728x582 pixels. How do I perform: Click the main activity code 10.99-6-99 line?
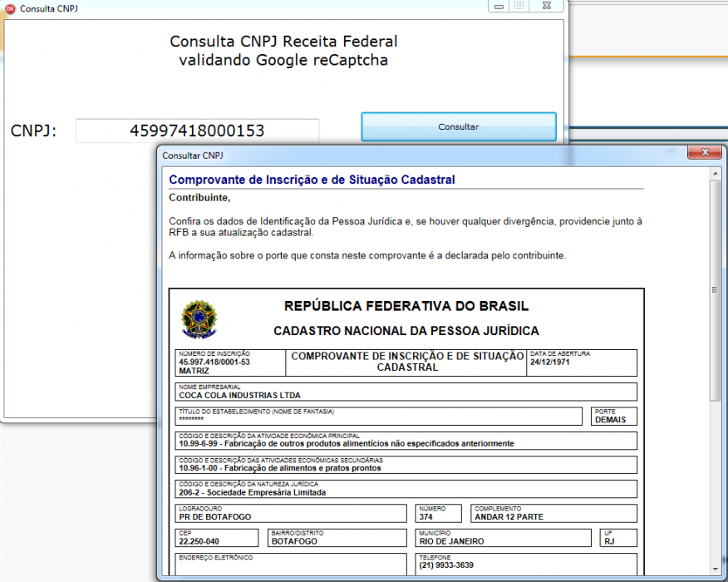tap(347, 444)
